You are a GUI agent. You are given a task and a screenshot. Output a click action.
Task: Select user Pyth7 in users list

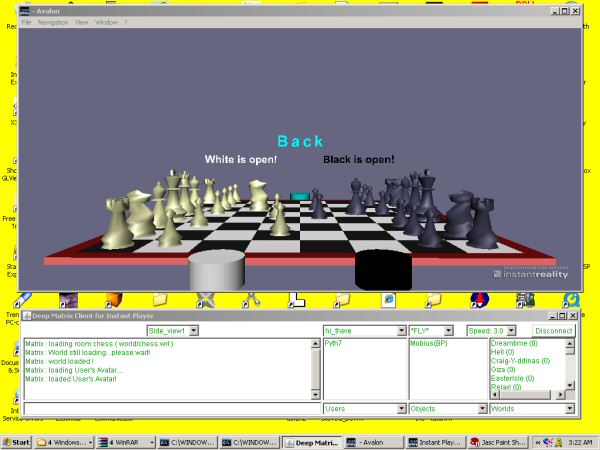pyautogui.click(x=334, y=343)
